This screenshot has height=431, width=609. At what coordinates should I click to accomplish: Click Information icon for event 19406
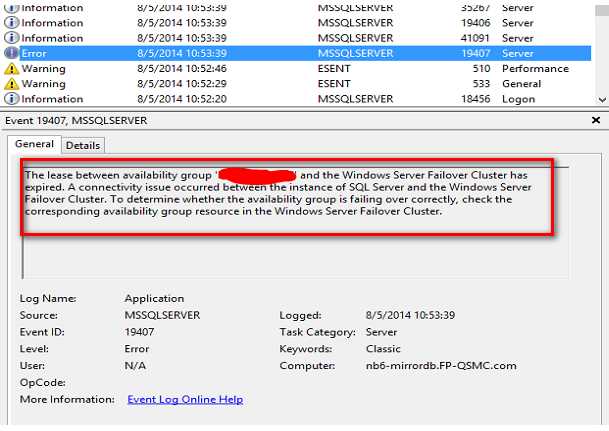coord(11,23)
